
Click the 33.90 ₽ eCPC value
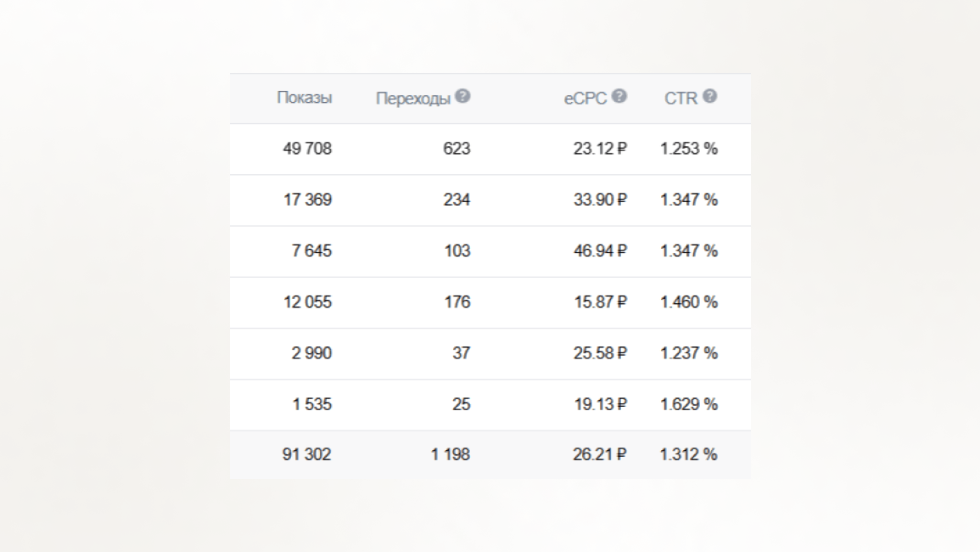click(600, 200)
